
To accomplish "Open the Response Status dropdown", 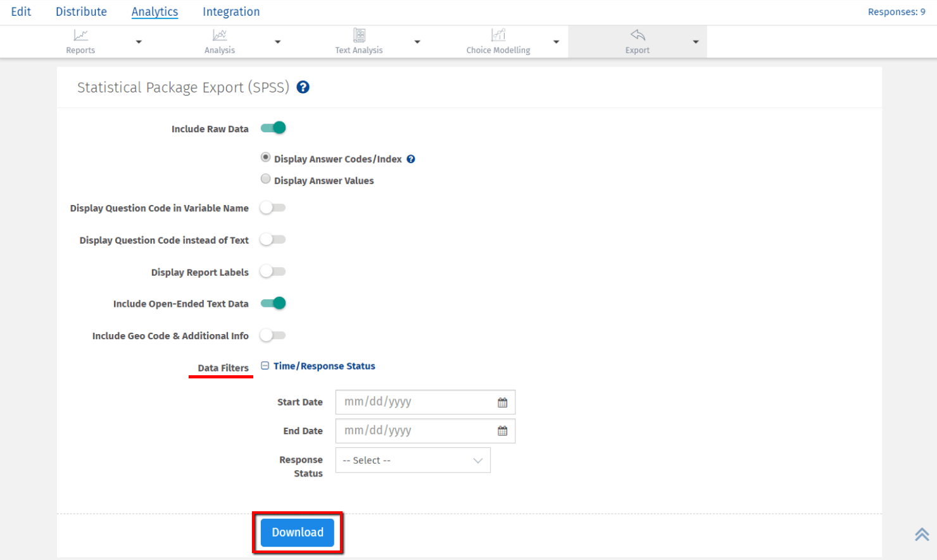I will pyautogui.click(x=413, y=461).
